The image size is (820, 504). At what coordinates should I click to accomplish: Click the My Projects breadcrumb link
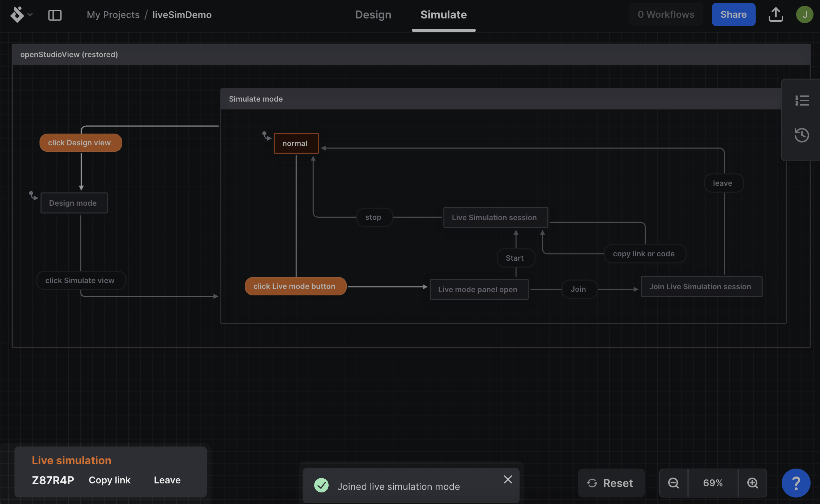113,14
